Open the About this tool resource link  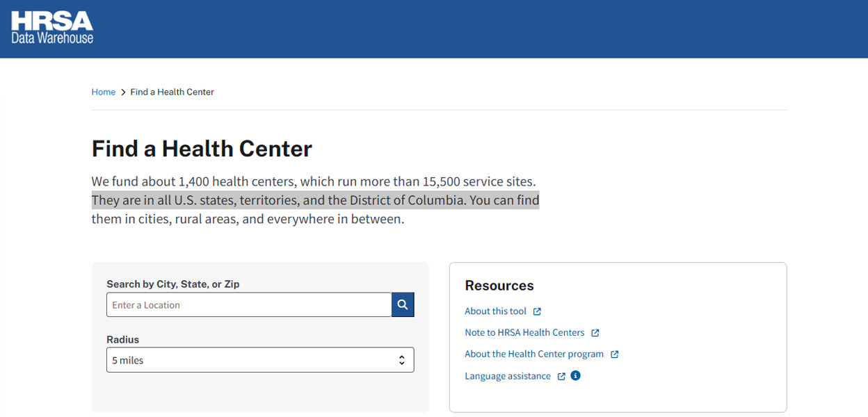click(494, 311)
